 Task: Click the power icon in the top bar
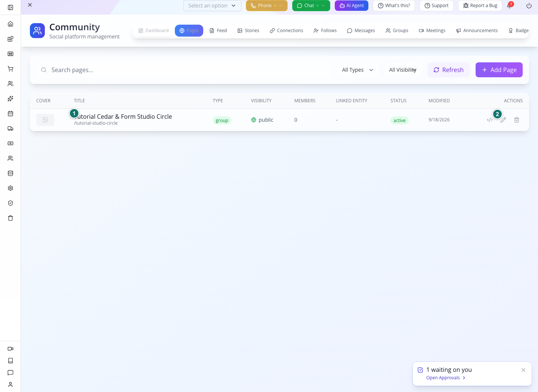(529, 6)
